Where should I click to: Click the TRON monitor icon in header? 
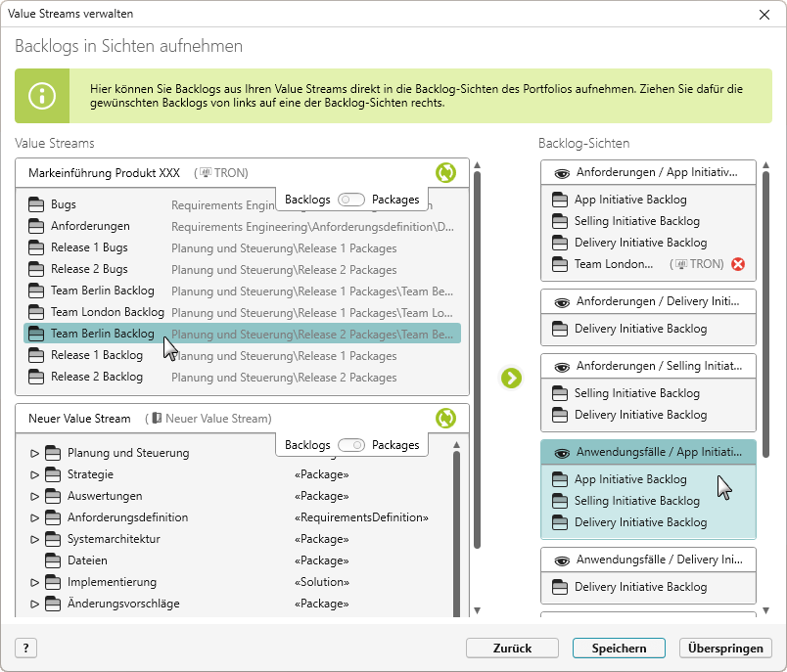coord(205,173)
